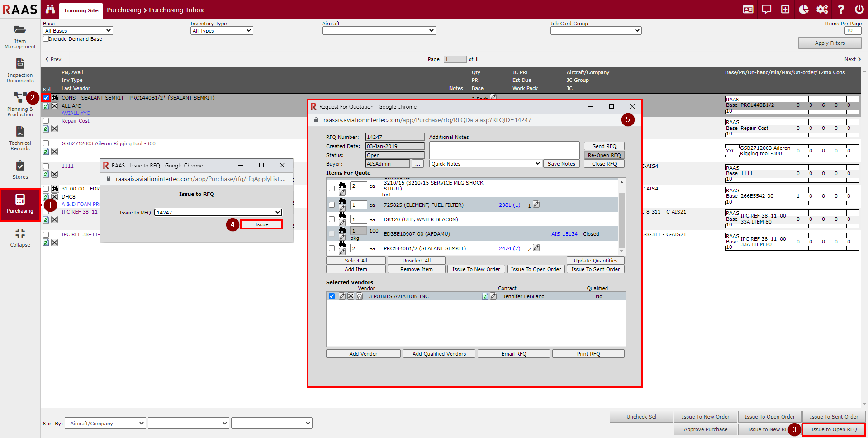Image resolution: width=868 pixels, height=438 pixels.
Task: Enable the Include Demand Base checkbox
Action: tap(46, 39)
